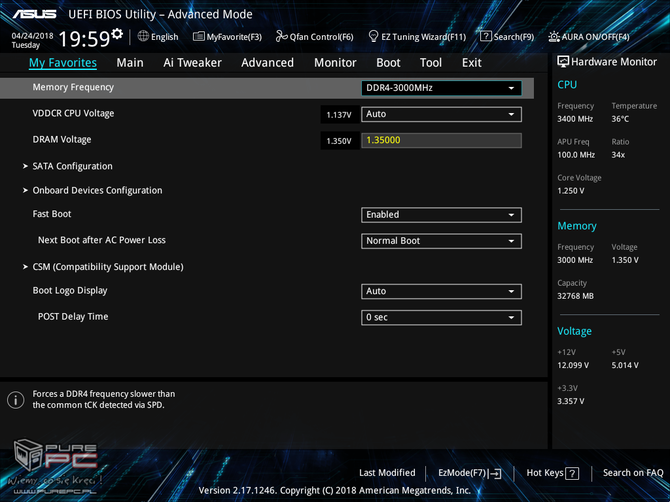
Task: Click the Search(F9) question mark icon
Action: pyautogui.click(x=486, y=36)
